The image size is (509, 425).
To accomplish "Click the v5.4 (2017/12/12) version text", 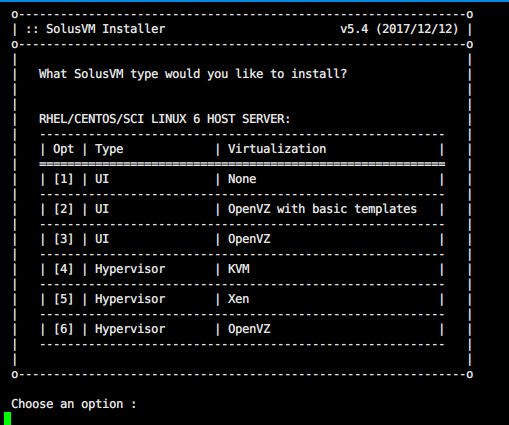I will coord(399,29).
